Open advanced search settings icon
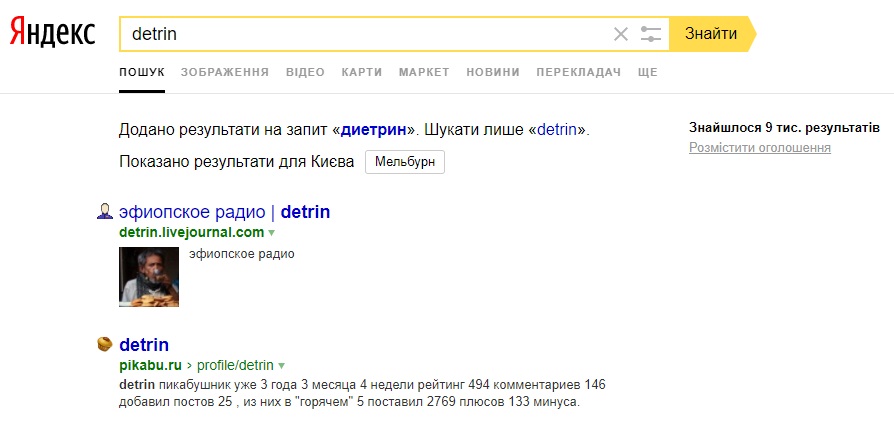The height and width of the screenshot is (424, 894). 651,34
